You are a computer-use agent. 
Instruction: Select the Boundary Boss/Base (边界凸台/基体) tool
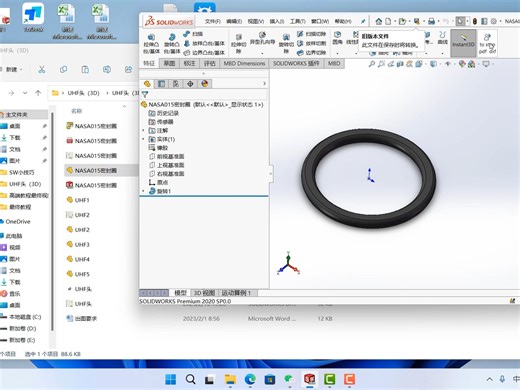(204, 53)
